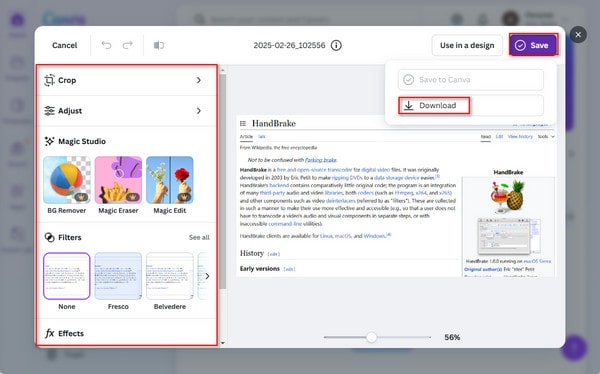Click the Early versions heading
Image resolution: width=600 pixels, height=374 pixels.
[x=260, y=269]
